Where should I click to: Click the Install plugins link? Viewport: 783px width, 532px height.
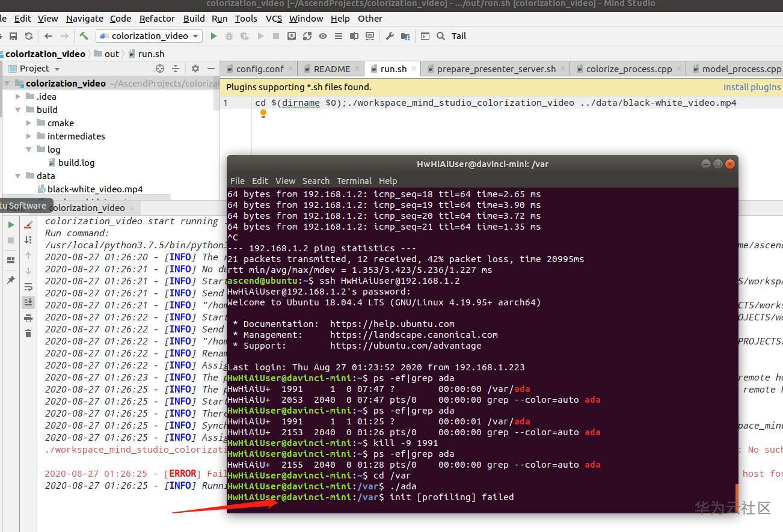(x=752, y=87)
